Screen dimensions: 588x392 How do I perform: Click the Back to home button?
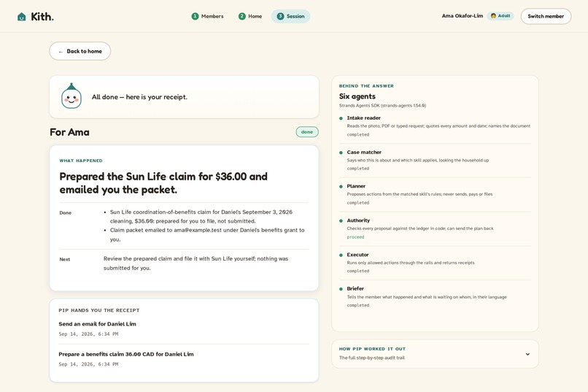(x=80, y=51)
